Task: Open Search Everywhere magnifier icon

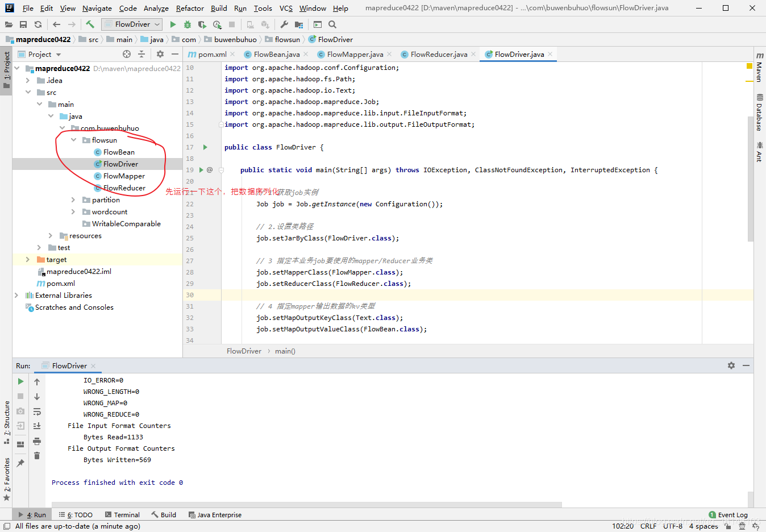Action: point(332,24)
